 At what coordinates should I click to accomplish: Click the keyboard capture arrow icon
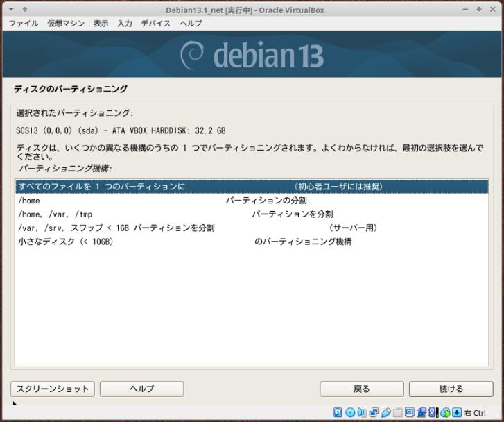(x=457, y=412)
